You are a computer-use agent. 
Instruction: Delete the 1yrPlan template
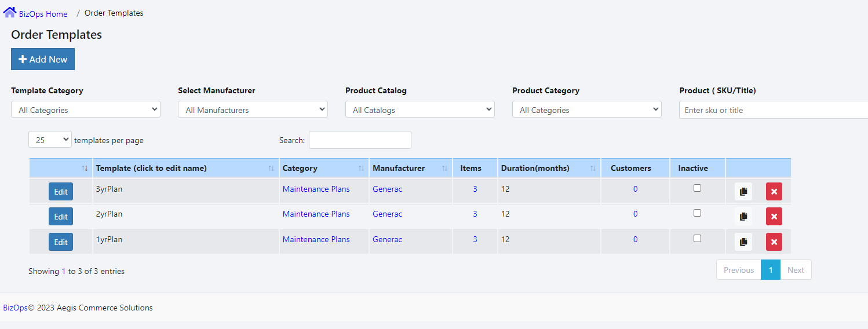tap(774, 242)
